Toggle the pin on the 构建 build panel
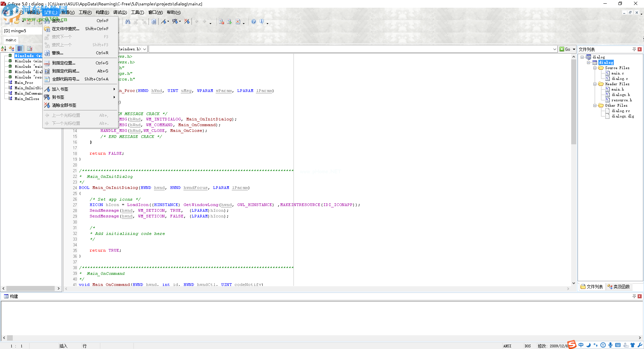 tap(634, 296)
